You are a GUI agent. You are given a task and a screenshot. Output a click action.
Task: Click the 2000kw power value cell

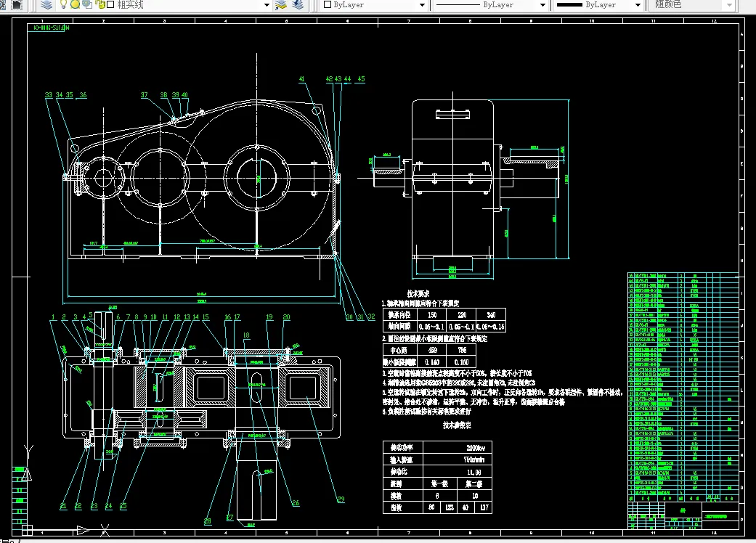click(458, 448)
